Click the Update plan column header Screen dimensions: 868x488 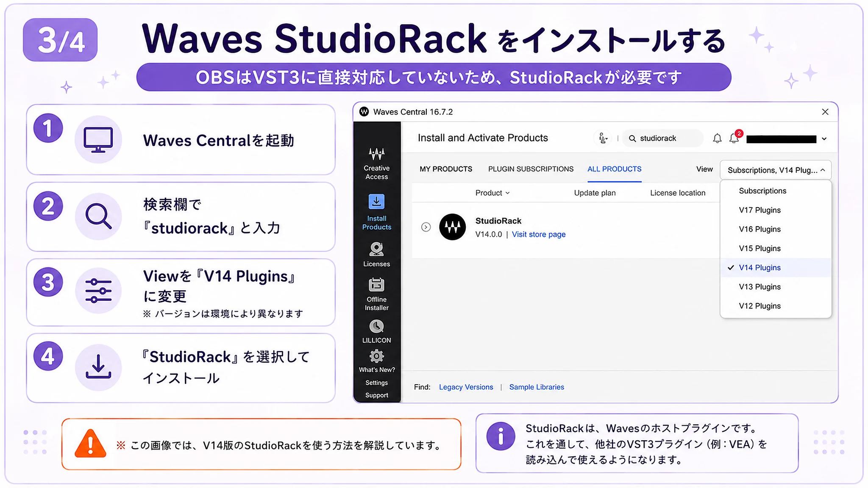tap(595, 193)
